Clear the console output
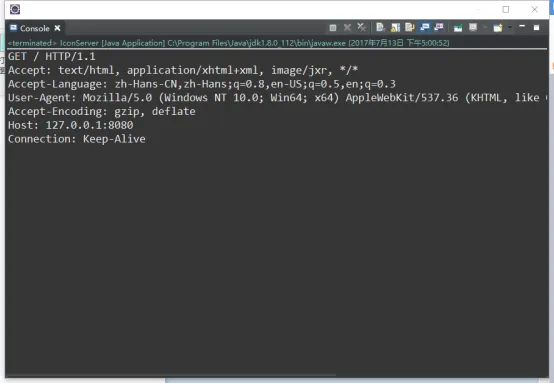The width and height of the screenshot is (554, 384). point(381,27)
